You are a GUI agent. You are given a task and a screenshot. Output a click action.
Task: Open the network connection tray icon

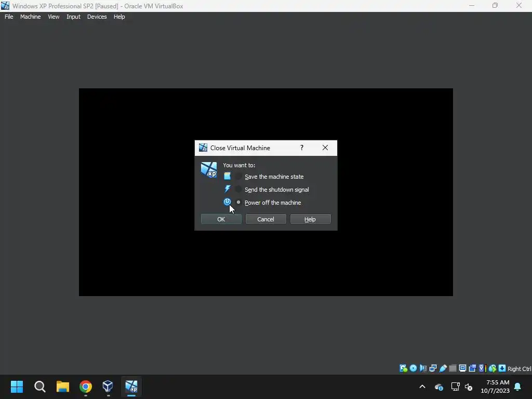tap(455, 387)
